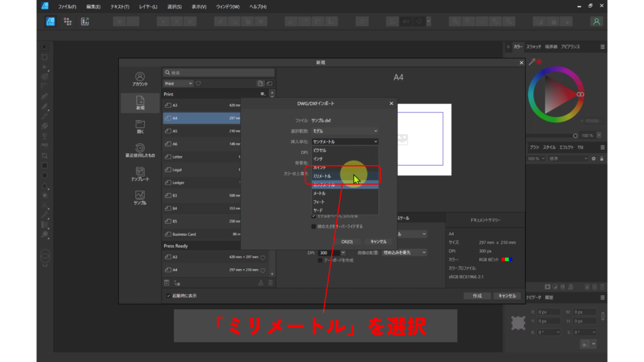Open the Brushes panel hamburger menu

pyautogui.click(x=602, y=147)
